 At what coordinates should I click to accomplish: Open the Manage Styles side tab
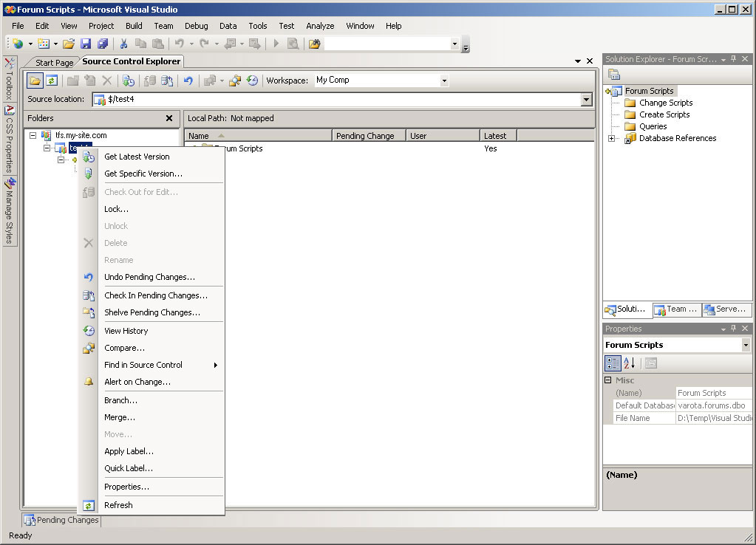[x=10, y=210]
